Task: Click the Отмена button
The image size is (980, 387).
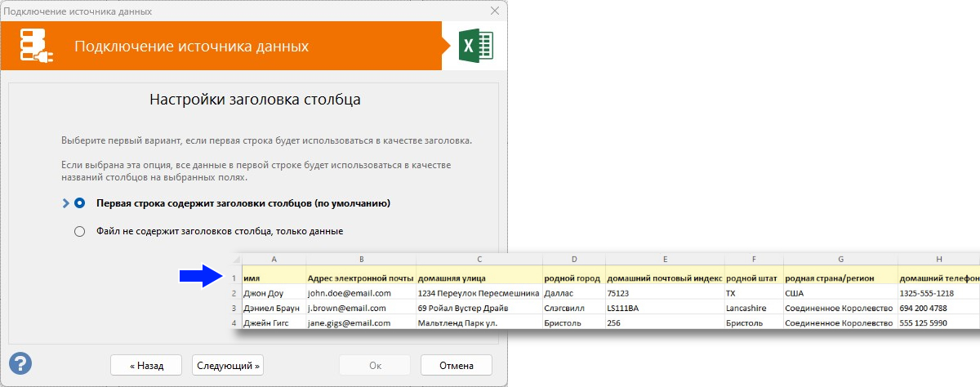Action: point(457,365)
